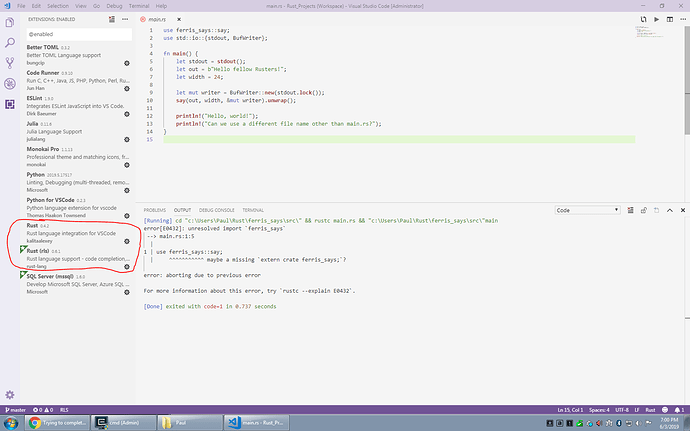This screenshot has width=690, height=431.
Task: Open the Manage gear at sidebar bottom
Action: coord(10,395)
